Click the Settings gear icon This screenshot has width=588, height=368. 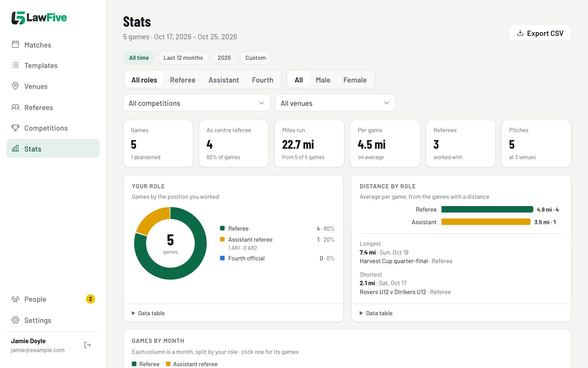15,320
